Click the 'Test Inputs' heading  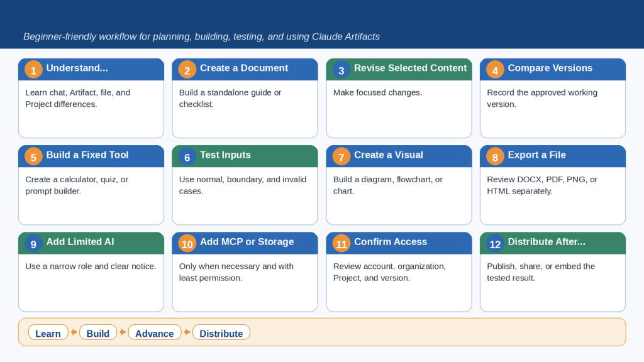pos(225,155)
